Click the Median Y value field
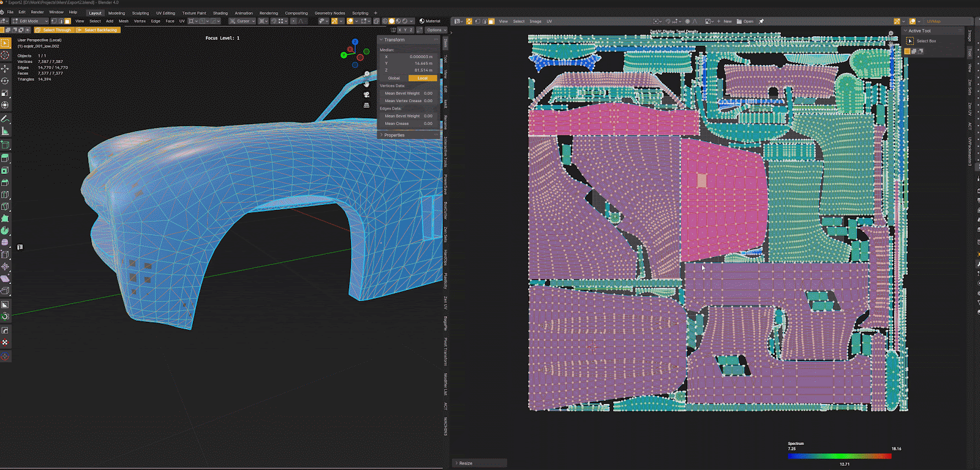Image resolution: width=980 pixels, height=470 pixels. tap(408, 63)
